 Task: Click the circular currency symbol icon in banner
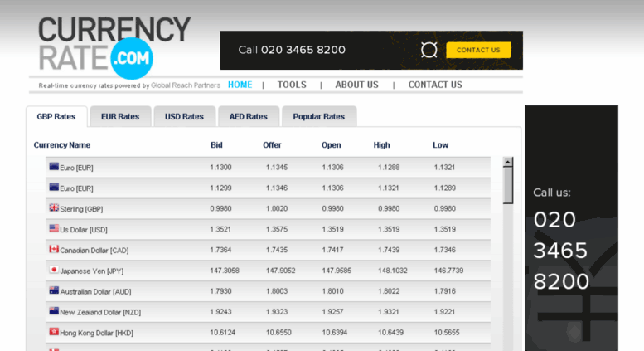(x=429, y=50)
